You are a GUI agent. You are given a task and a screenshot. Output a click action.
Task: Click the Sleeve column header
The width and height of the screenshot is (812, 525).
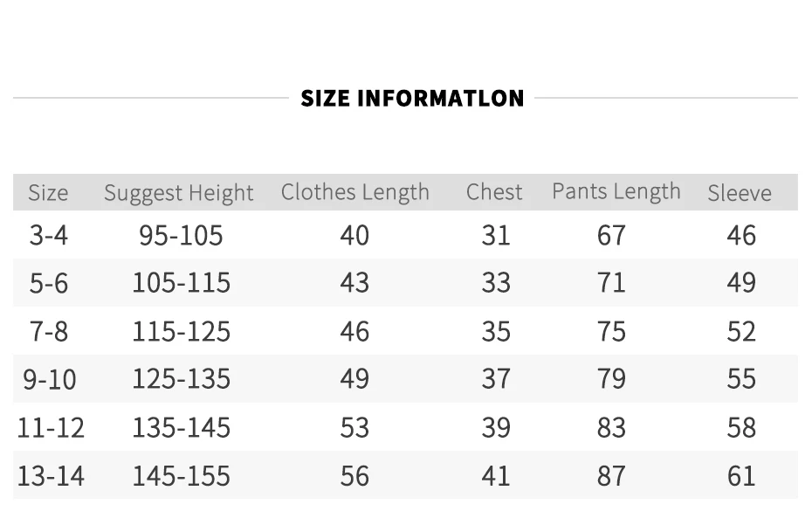point(740,193)
